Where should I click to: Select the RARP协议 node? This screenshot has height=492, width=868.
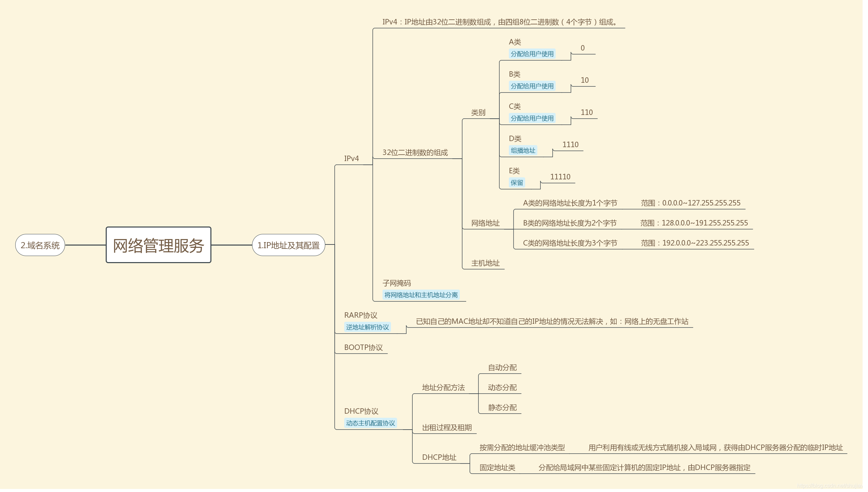[x=360, y=315]
